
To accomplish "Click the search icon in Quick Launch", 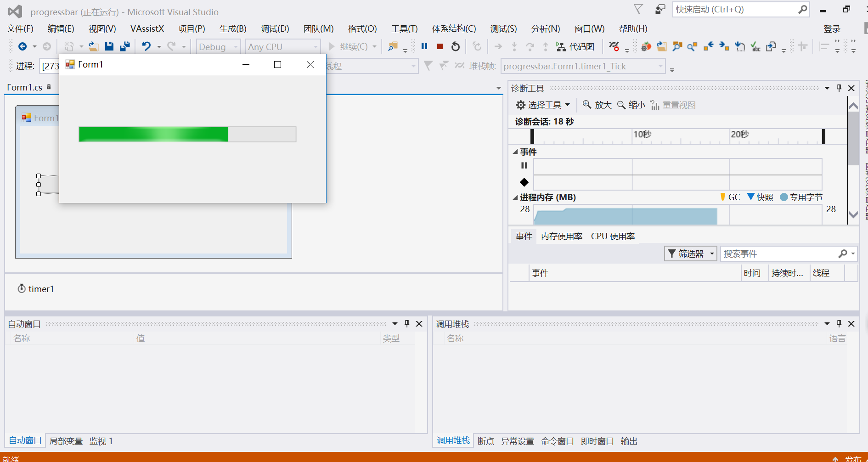I will 802,9.
